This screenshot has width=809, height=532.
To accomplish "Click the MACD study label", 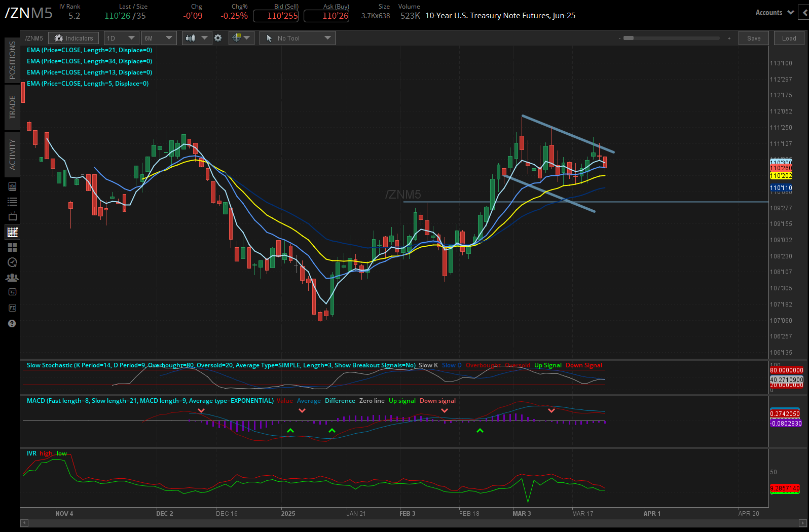I will tap(150, 401).
